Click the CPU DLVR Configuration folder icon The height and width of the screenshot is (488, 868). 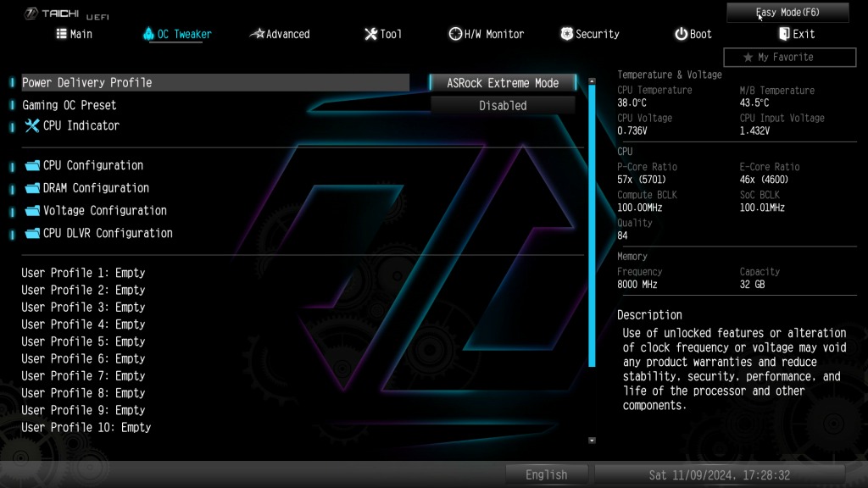tap(33, 234)
